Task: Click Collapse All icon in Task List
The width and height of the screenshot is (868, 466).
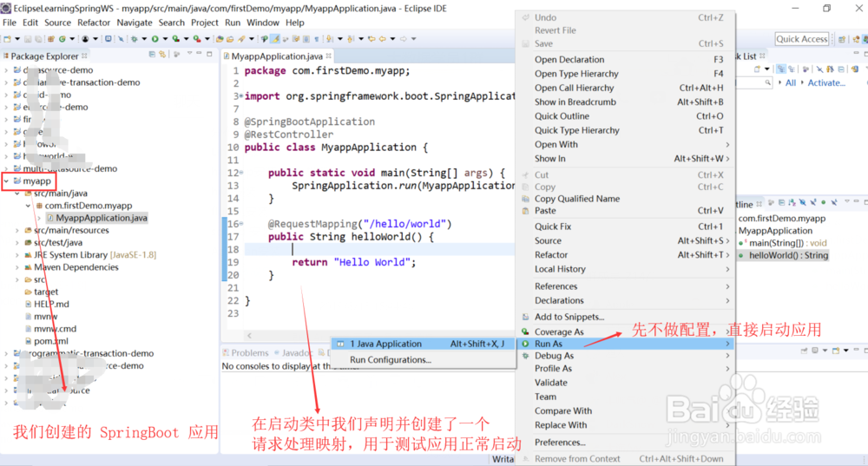Action: (841, 69)
